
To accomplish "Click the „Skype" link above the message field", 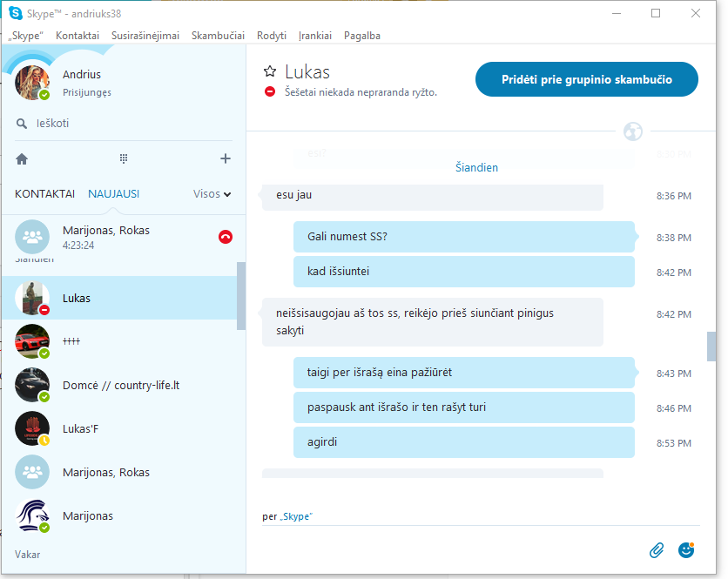I will point(296,516).
